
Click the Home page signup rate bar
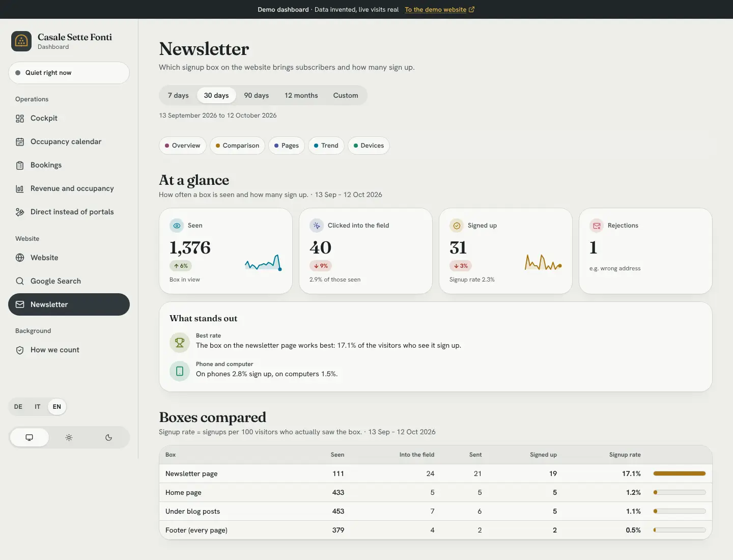(680, 492)
